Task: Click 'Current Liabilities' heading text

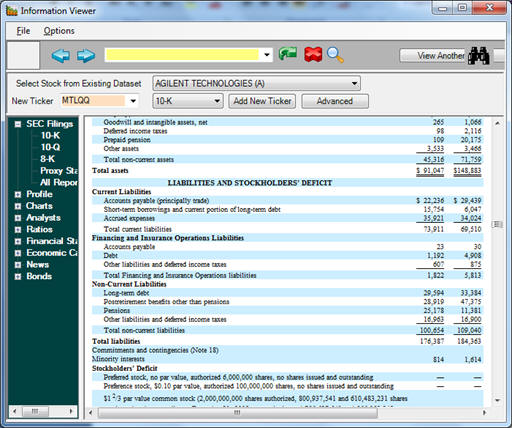Action: [121, 192]
